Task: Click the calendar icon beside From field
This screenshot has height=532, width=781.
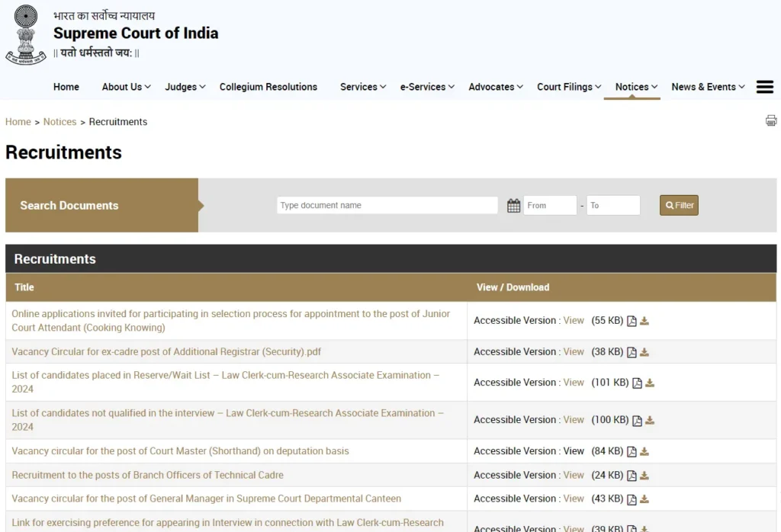Action: click(513, 206)
